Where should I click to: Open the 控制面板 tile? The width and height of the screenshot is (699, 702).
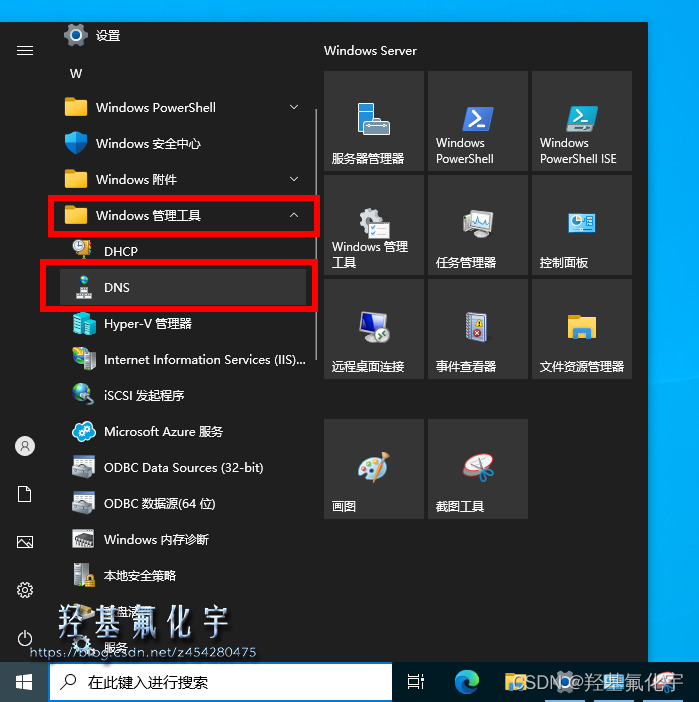pyautogui.click(x=582, y=225)
